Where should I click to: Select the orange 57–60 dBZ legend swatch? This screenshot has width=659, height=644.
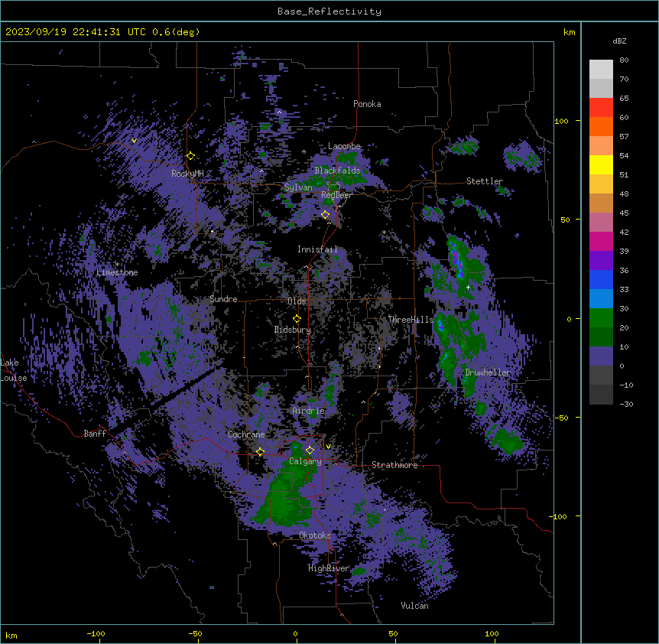tap(601, 127)
